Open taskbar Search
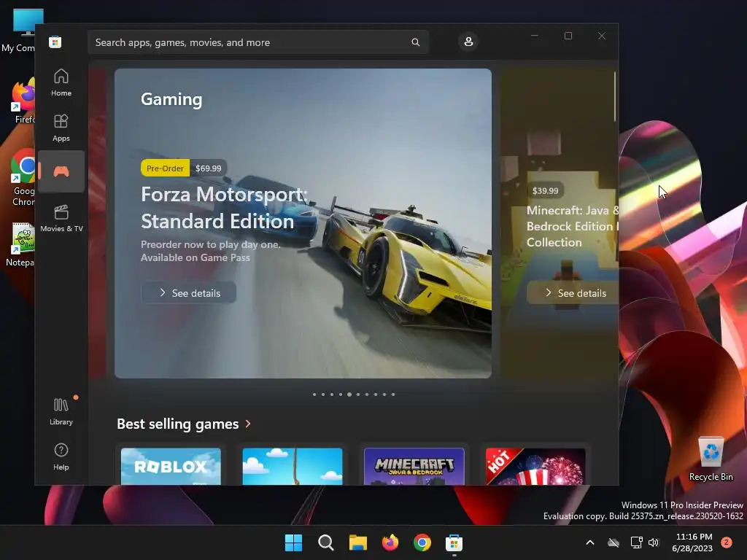The height and width of the screenshot is (560, 747). tap(326, 542)
